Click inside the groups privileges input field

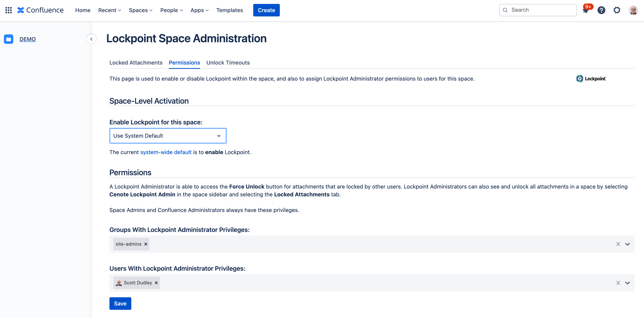click(372, 244)
